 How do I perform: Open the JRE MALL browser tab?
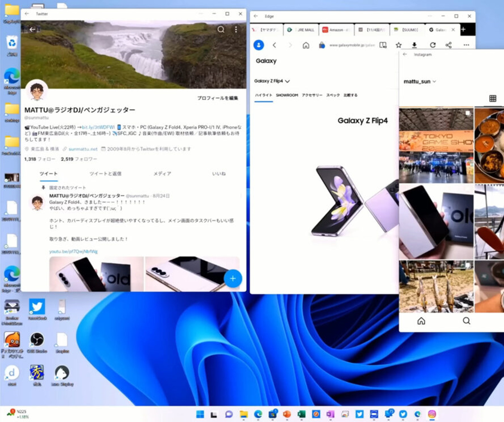(x=302, y=30)
